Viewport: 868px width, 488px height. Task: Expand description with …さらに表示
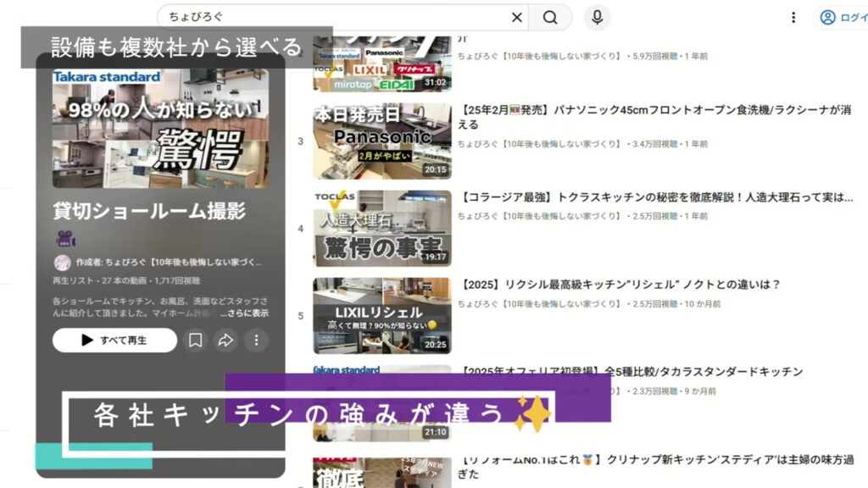244,313
